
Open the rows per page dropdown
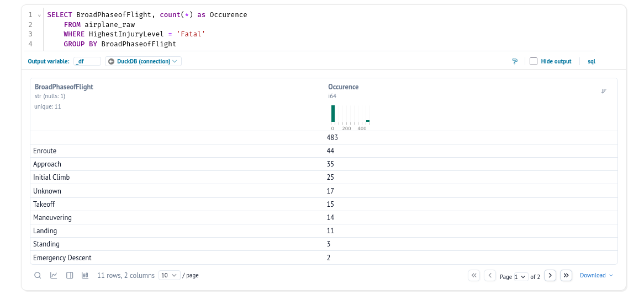(x=169, y=275)
